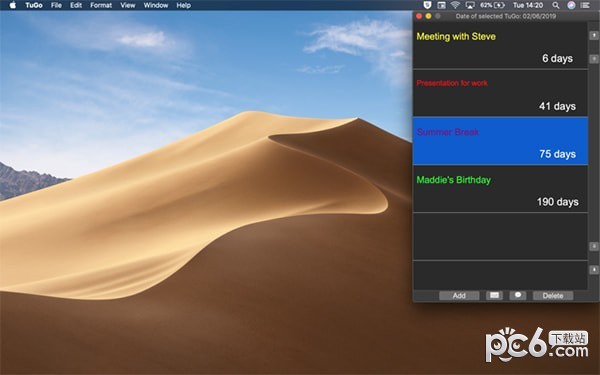
Task: Open the TuGo application menu
Action: [x=34, y=5]
